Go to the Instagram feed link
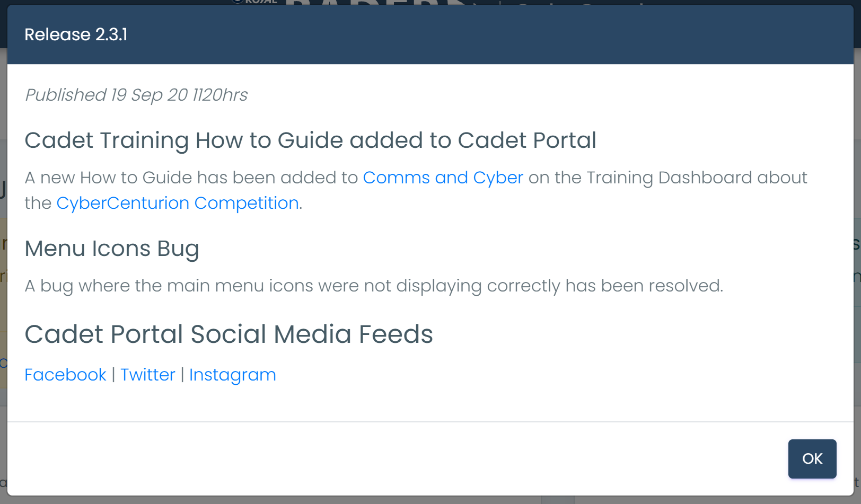Screen dimensions: 861x504 [232, 375]
